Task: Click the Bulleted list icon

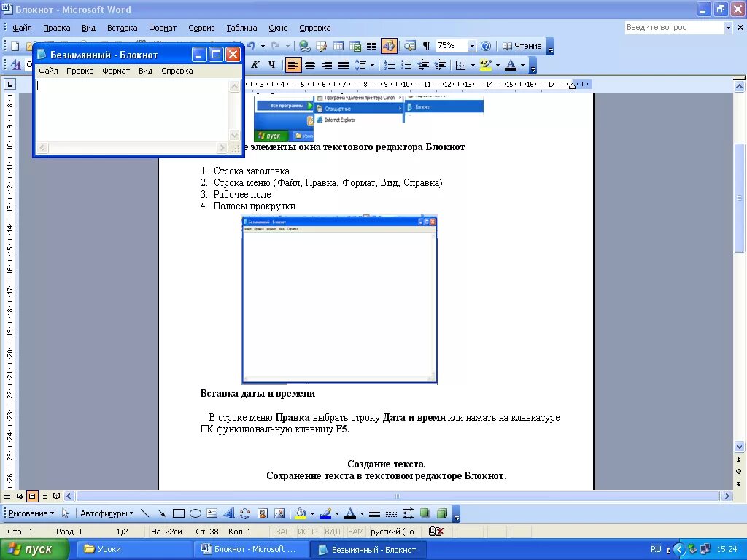Action: click(406, 65)
